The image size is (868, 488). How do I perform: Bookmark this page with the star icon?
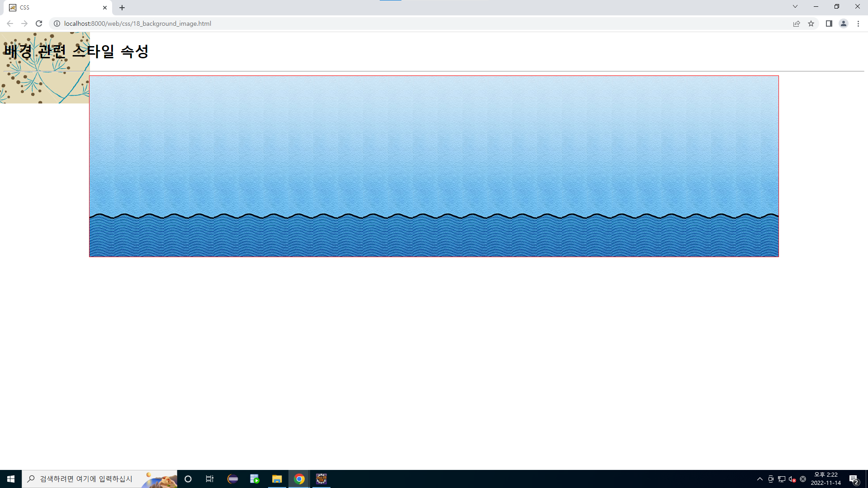pos(811,23)
